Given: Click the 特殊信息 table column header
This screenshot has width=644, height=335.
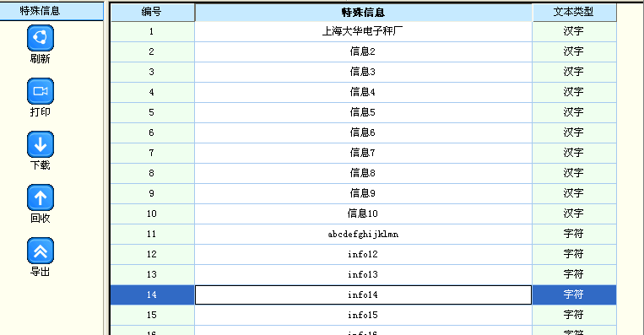Looking at the screenshot, I should (363, 13).
